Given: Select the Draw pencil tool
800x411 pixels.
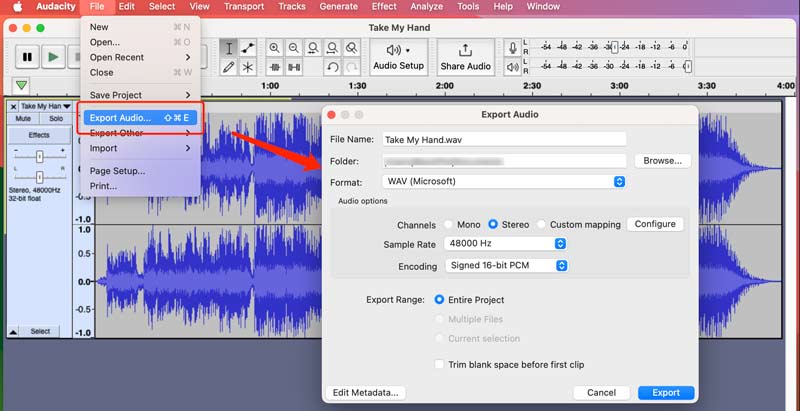Looking at the screenshot, I should point(229,67).
